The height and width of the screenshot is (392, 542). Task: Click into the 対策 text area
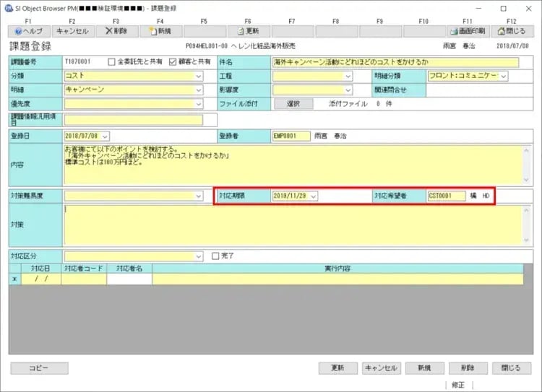click(x=289, y=224)
